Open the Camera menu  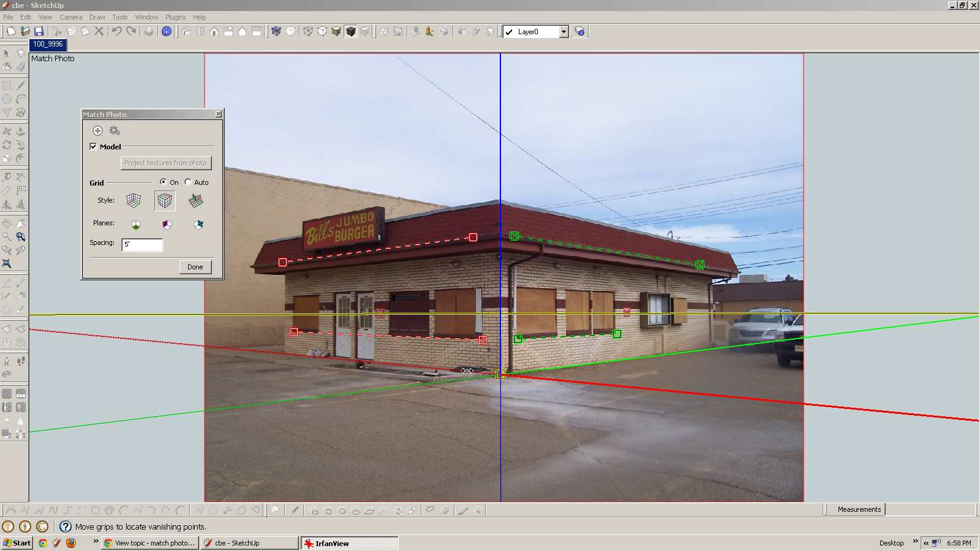[71, 17]
